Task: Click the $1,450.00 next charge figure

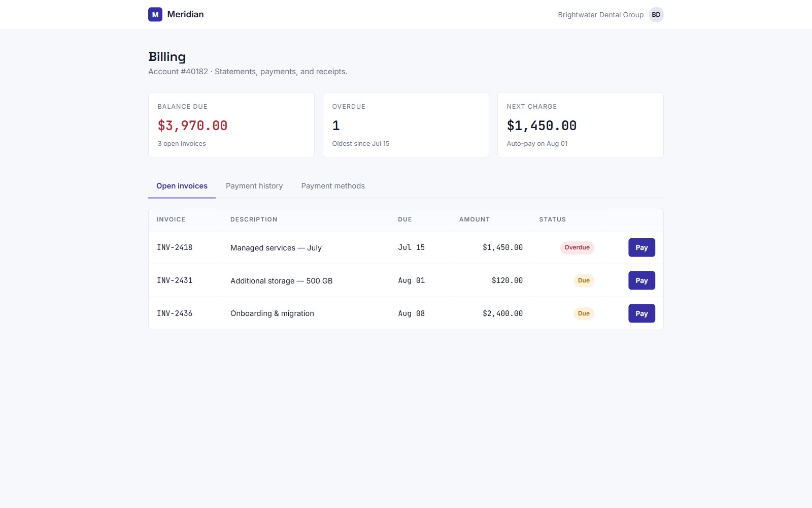Action: click(x=542, y=125)
